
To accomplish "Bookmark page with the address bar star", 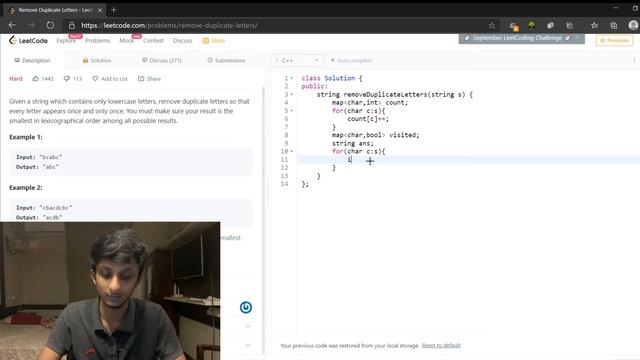I will (491, 25).
